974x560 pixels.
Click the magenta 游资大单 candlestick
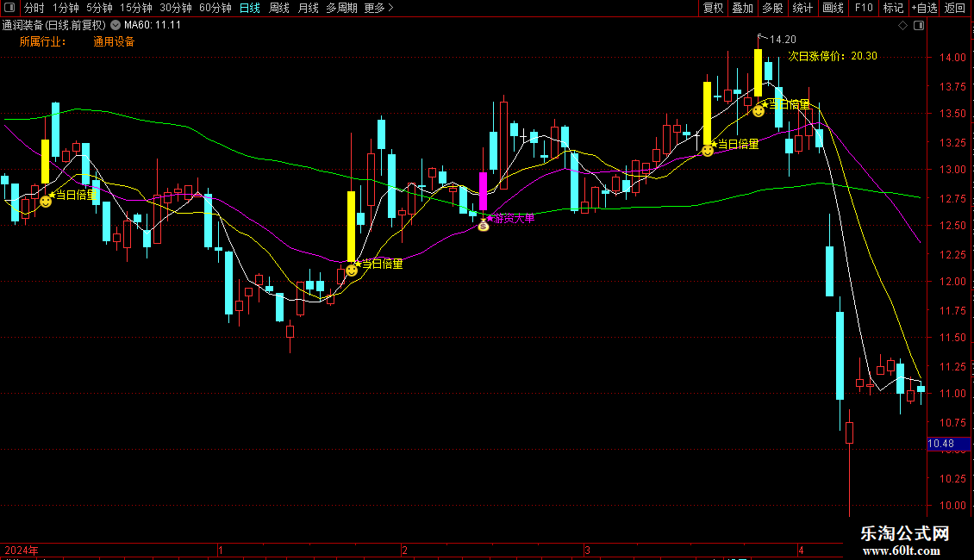click(484, 191)
